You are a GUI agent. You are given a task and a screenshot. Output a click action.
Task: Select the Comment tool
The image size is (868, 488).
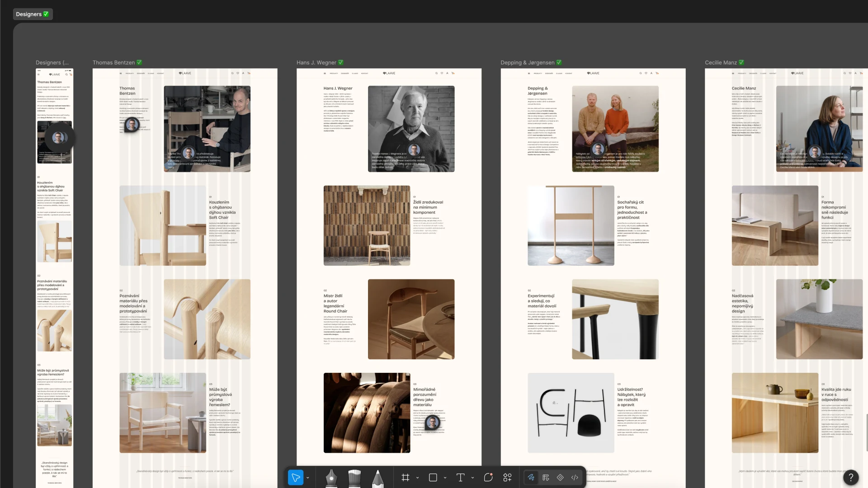(488, 478)
